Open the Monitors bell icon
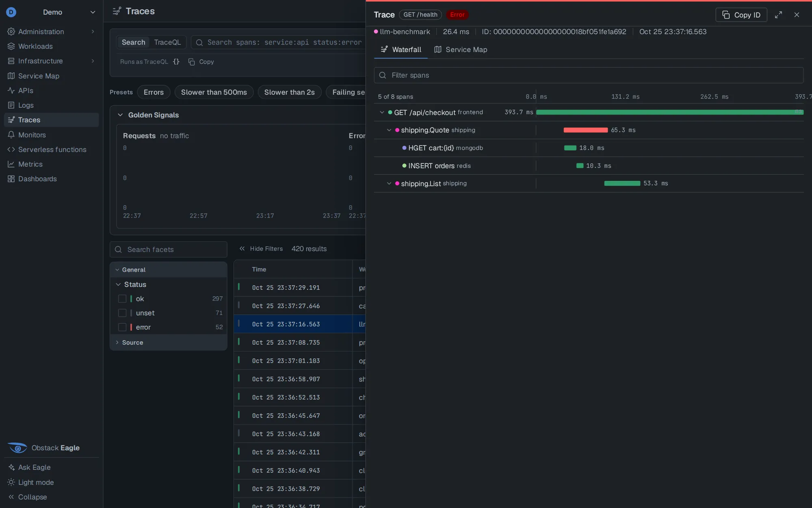This screenshot has width=812, height=508. click(x=11, y=135)
